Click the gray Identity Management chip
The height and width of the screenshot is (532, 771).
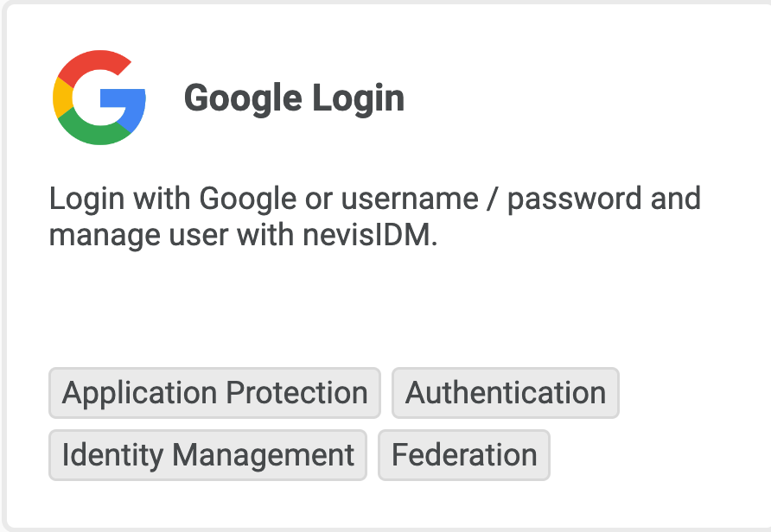208,455
